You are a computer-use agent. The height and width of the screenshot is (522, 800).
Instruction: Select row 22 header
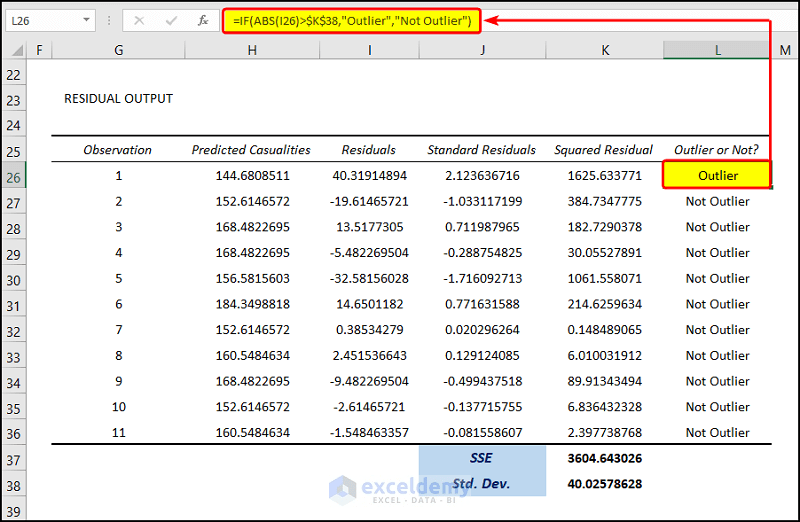(13, 75)
